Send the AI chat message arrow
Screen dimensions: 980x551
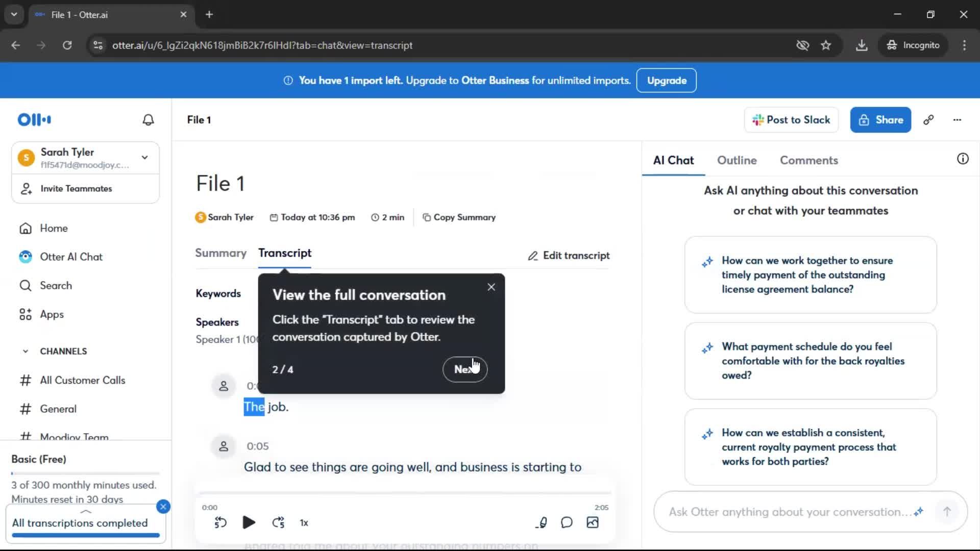[x=947, y=512]
